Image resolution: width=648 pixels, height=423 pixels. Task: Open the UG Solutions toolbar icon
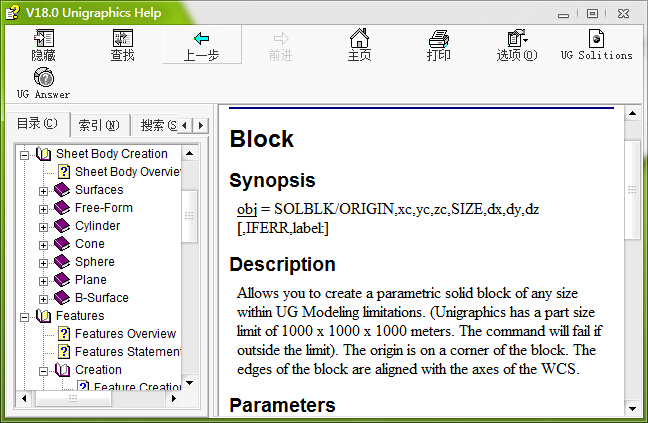[596, 38]
